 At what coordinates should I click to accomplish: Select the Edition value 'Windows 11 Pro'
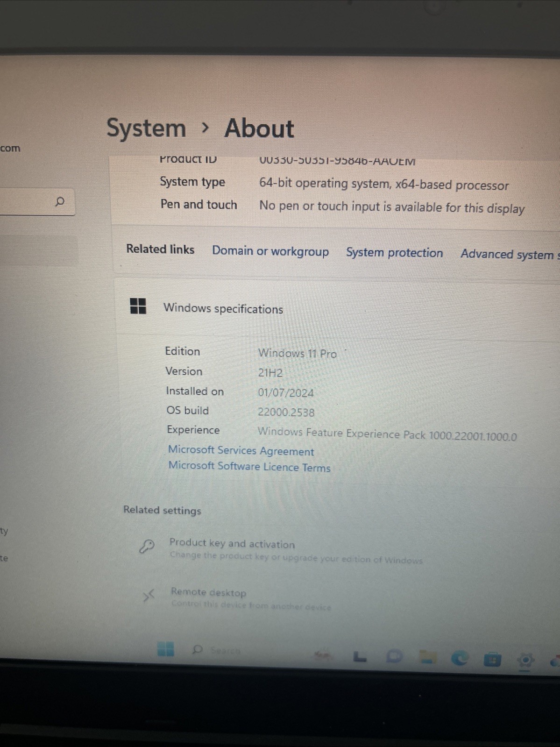click(x=298, y=353)
